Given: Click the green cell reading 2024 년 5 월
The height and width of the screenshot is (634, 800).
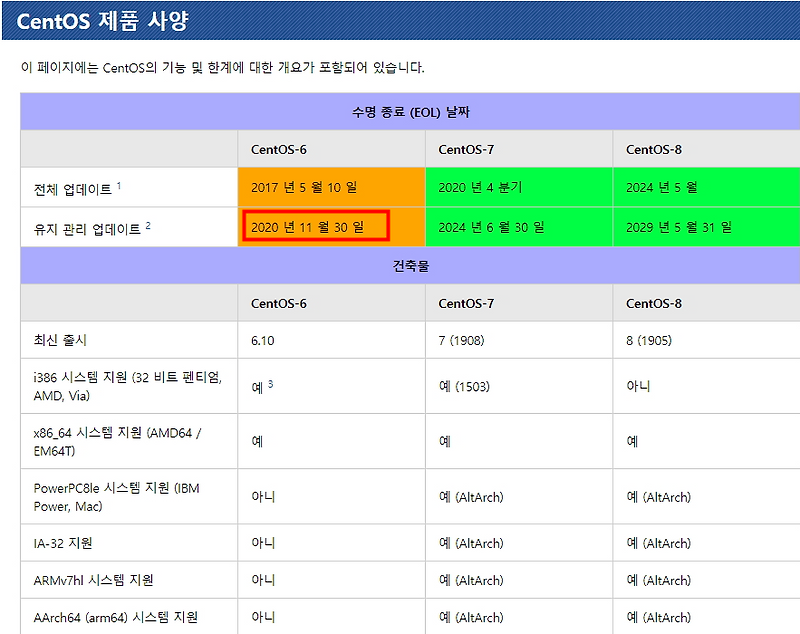Looking at the screenshot, I should pyautogui.click(x=660, y=185).
